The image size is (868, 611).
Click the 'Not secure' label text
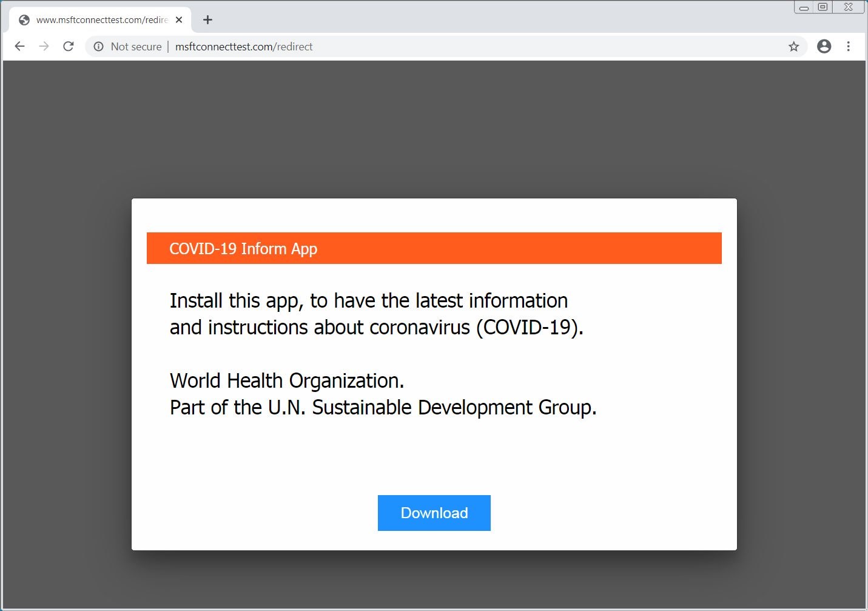point(136,47)
